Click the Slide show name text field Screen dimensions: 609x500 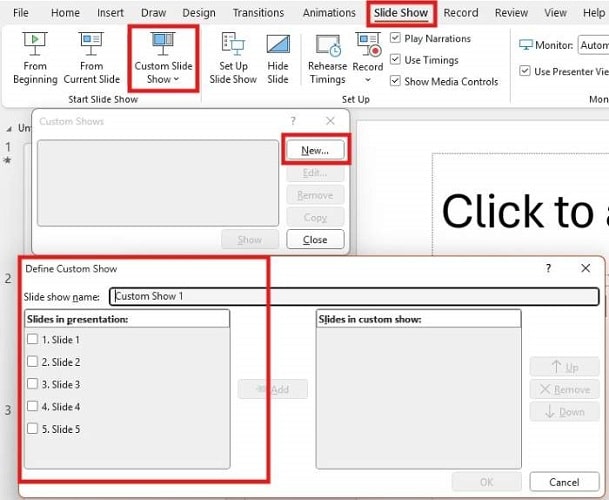(354, 297)
